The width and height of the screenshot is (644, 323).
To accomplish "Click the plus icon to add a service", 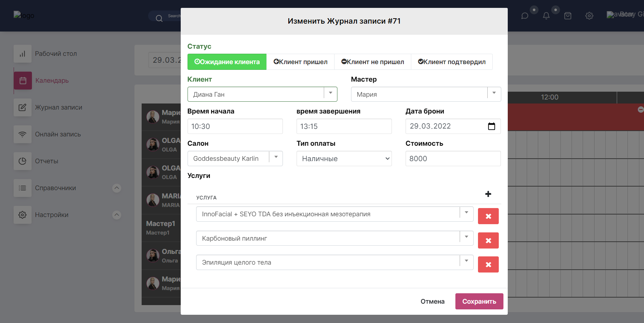I will click(488, 194).
